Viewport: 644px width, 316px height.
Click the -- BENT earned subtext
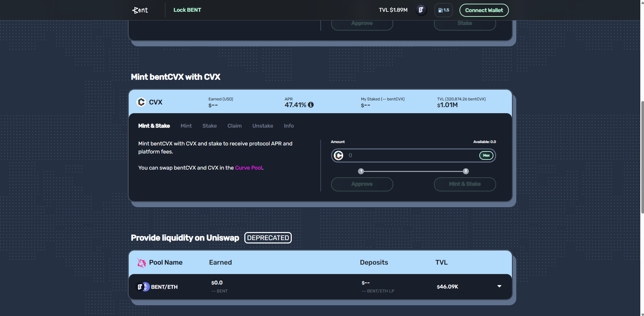coord(219,291)
